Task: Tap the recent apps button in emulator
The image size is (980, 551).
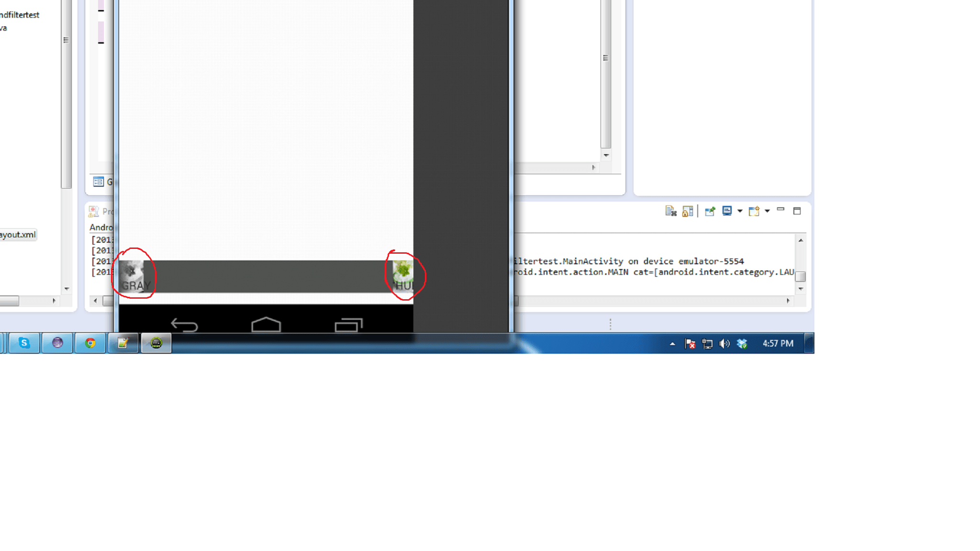Action: [x=349, y=325]
